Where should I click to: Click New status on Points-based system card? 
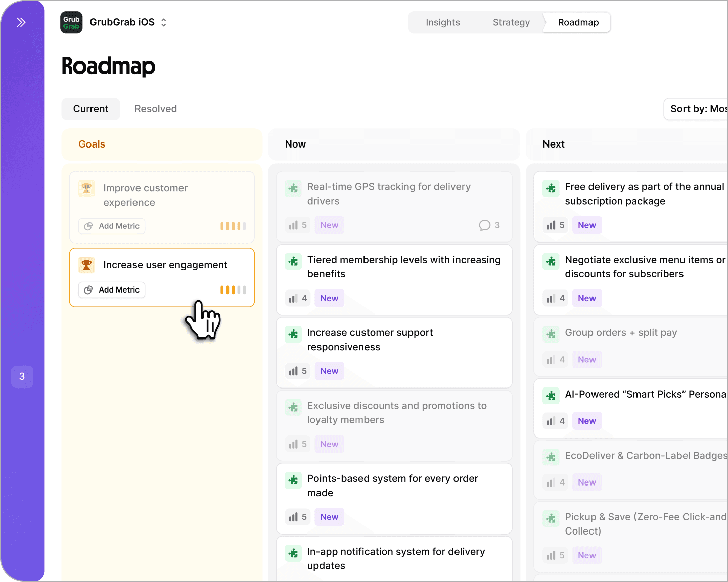[x=329, y=517]
